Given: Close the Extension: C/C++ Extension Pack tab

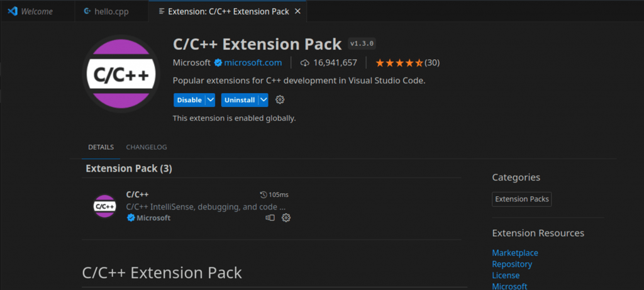Looking at the screenshot, I should click(297, 11).
